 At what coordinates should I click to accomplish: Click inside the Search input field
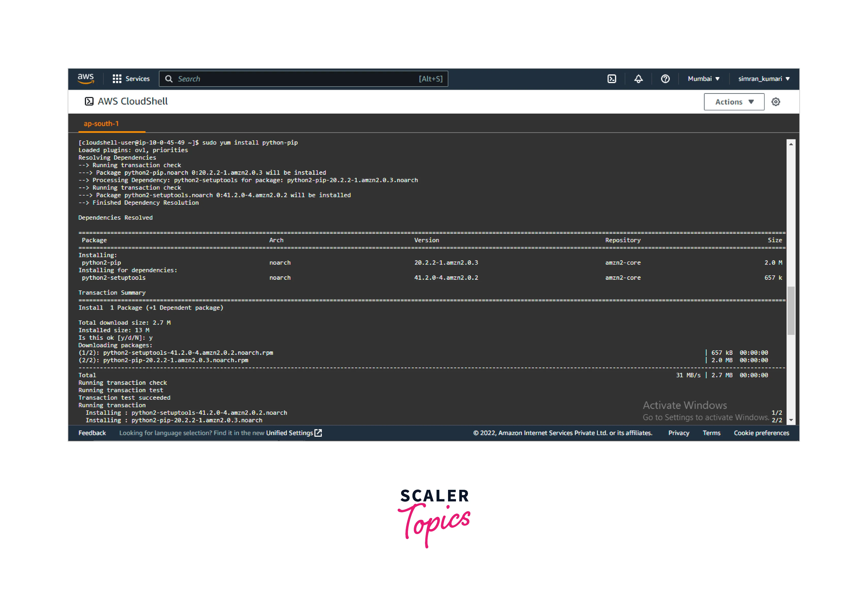tap(299, 79)
